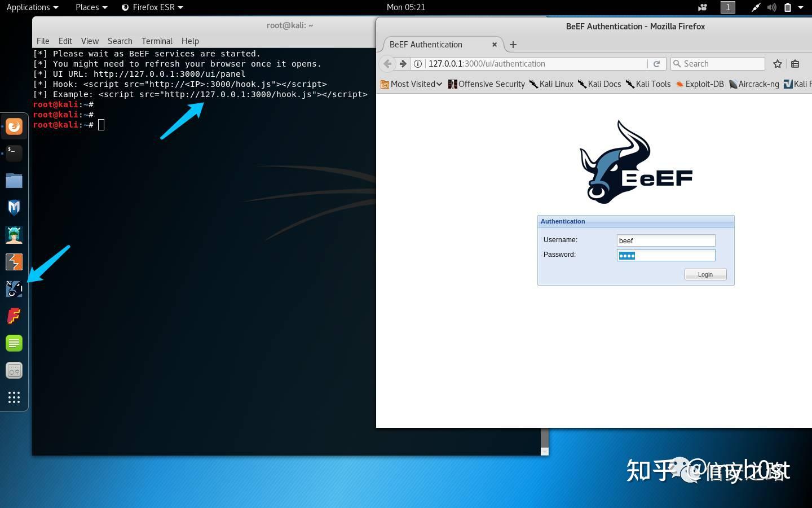Open the Terminal dock icon
The width and height of the screenshot is (812, 508).
pyautogui.click(x=14, y=153)
